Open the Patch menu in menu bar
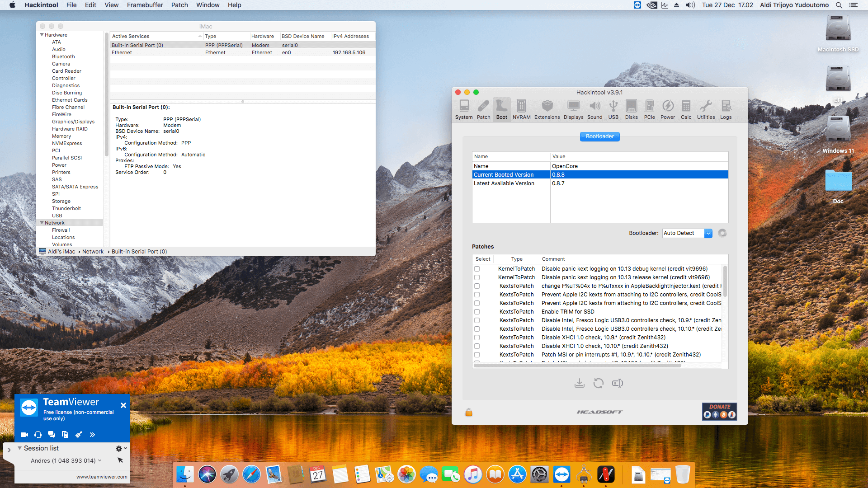Viewport: 868px width, 488px height. (179, 5)
